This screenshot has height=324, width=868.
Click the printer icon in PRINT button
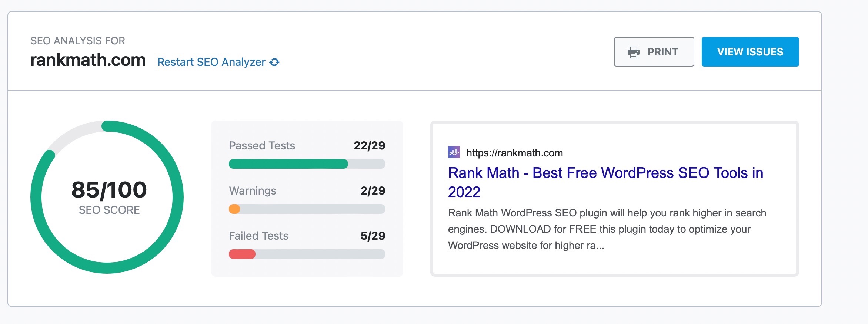tap(634, 52)
